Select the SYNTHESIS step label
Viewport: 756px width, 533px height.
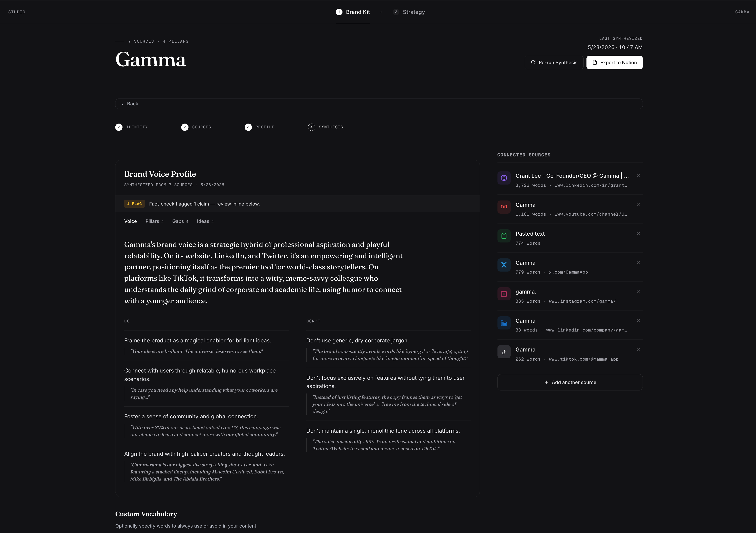(331, 127)
